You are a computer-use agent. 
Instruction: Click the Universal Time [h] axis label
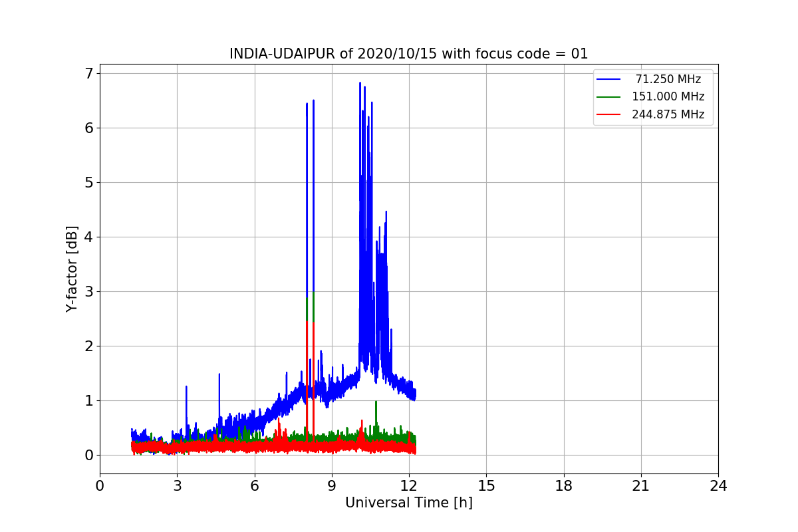click(408, 503)
